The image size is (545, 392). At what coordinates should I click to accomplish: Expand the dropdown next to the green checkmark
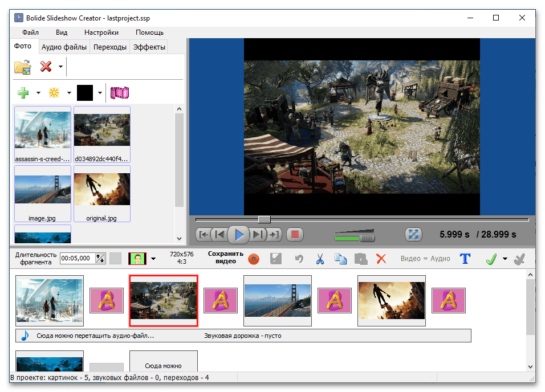(505, 259)
